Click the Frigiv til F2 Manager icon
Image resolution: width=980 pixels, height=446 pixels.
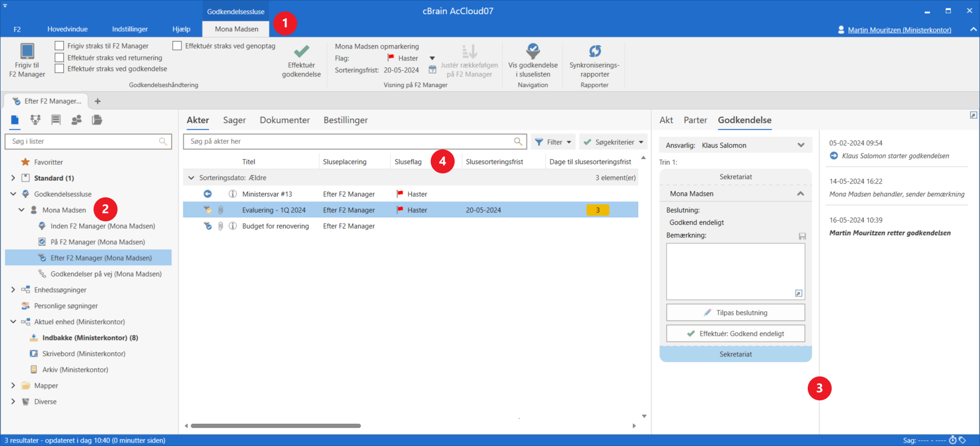point(27,51)
